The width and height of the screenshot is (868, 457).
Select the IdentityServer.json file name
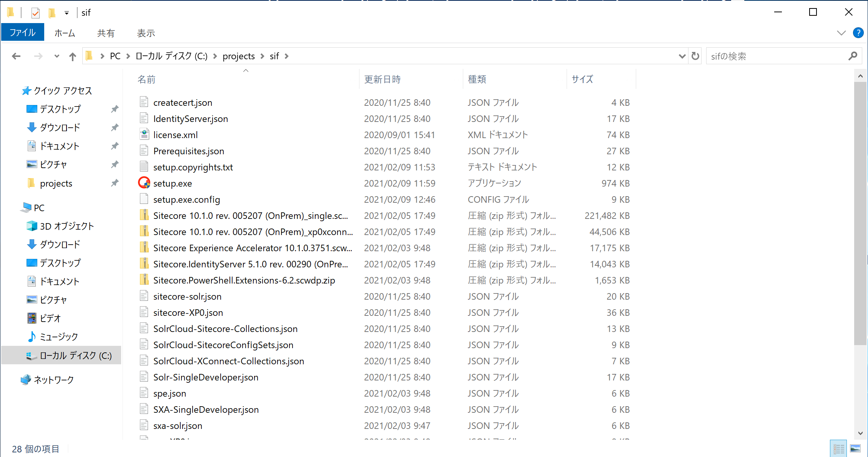coord(191,119)
